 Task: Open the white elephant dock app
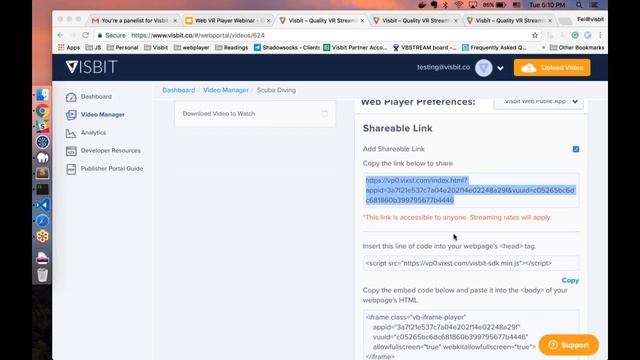[42, 158]
